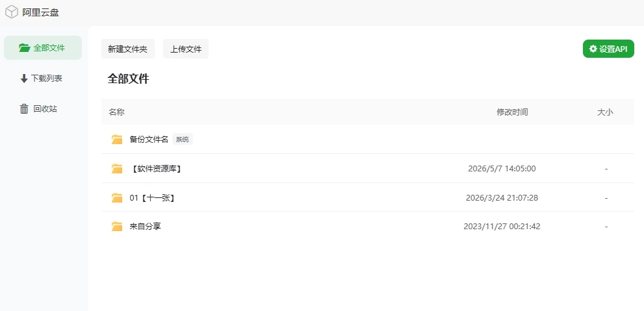This screenshot has height=311, width=644.
Task: Click the folder icon of 备份文件名
Action: click(x=117, y=140)
